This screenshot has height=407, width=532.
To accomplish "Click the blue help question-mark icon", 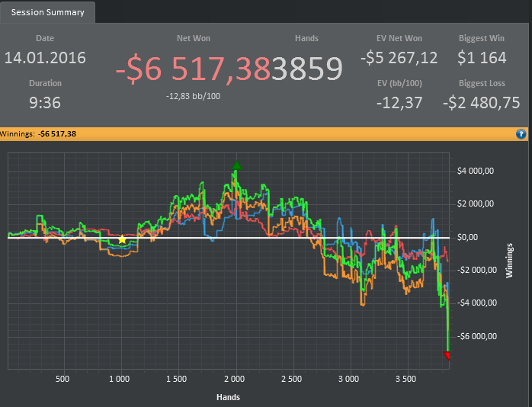I will coord(521,134).
